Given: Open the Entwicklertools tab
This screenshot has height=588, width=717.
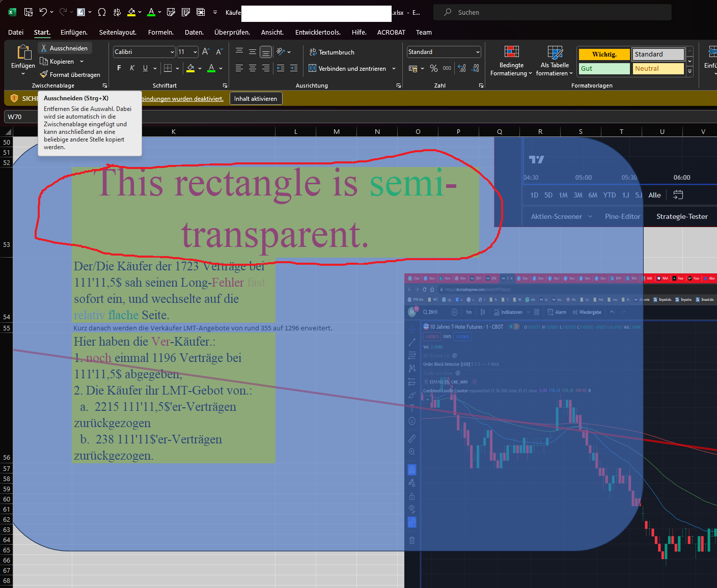Looking at the screenshot, I should (x=318, y=32).
